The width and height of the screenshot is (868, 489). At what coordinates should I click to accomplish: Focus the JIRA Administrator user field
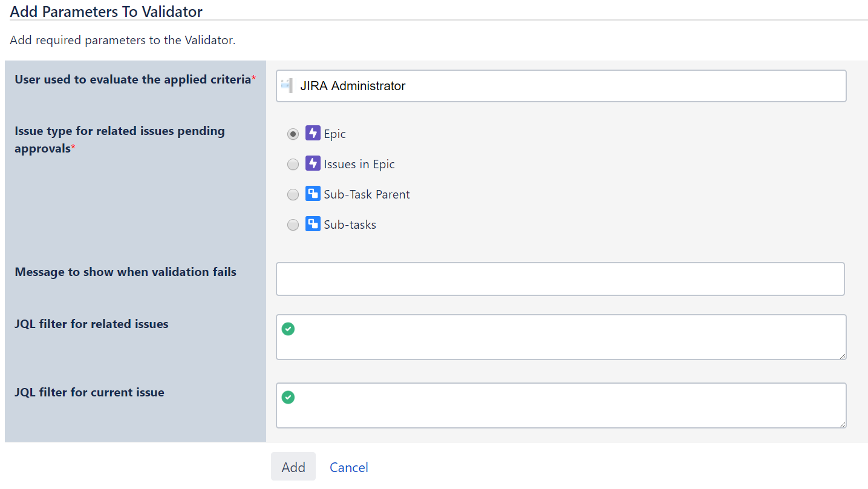pos(569,86)
